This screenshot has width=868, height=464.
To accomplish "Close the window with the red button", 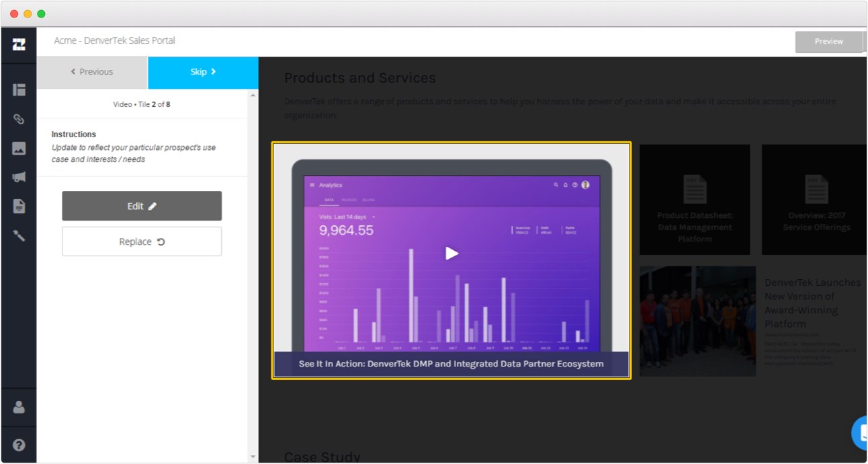I will pyautogui.click(x=14, y=13).
